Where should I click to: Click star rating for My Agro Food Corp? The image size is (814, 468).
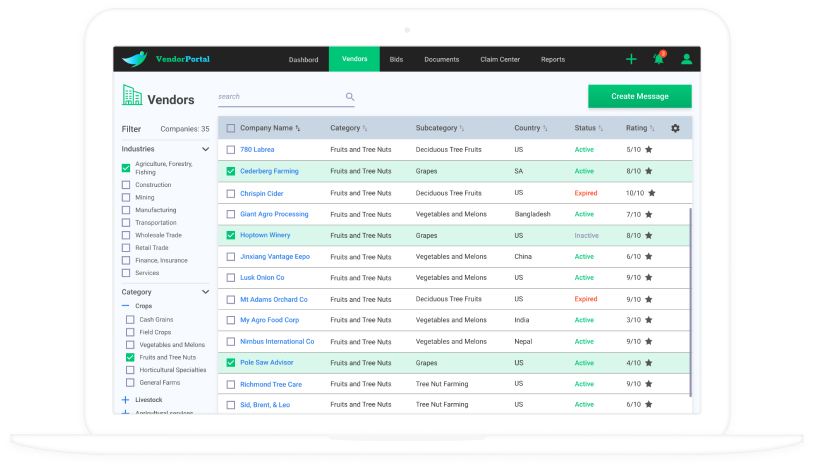[648, 320]
